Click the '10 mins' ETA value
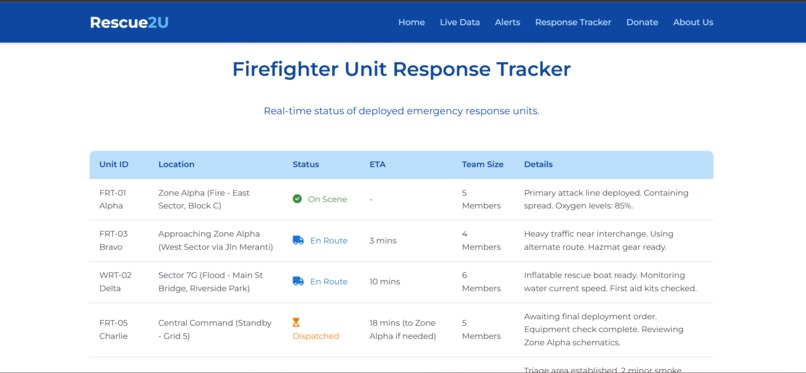Viewport: 806px width, 373px height. (x=384, y=282)
